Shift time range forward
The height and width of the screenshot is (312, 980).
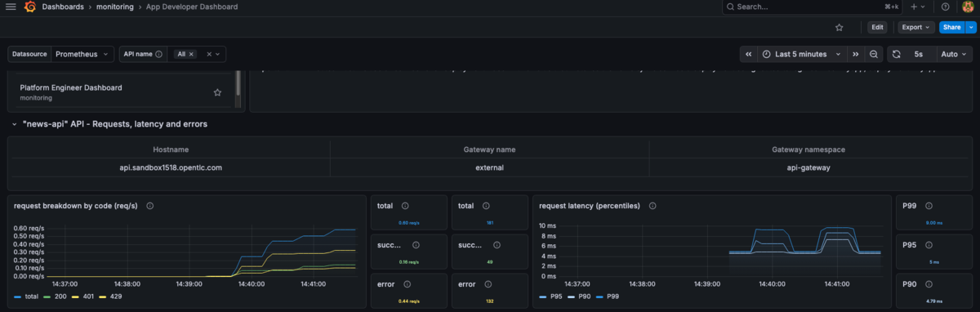click(855, 54)
